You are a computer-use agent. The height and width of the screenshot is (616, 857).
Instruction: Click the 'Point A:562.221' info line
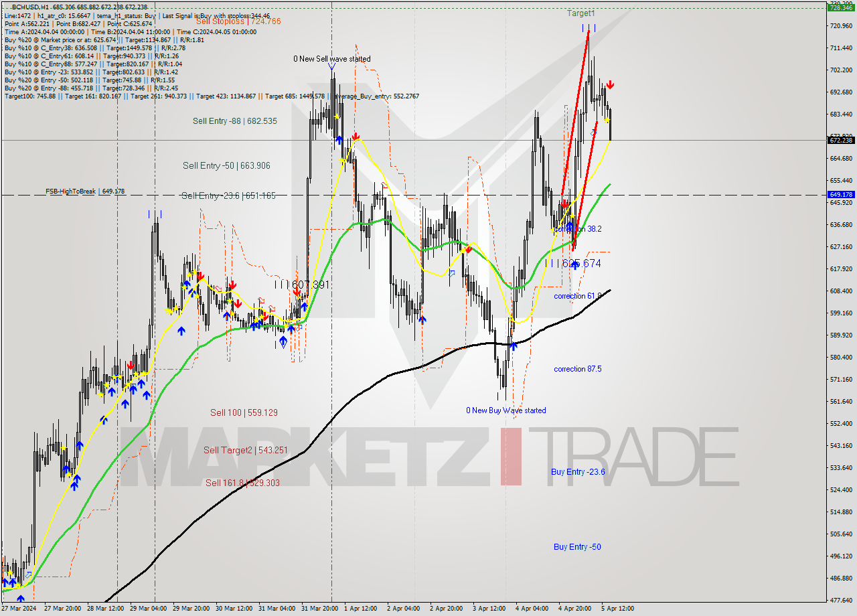tap(78, 23)
